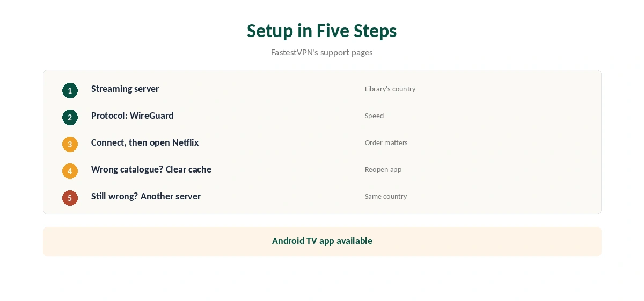Click 'Connect, then open Netflix' text
Screen dimensions: 644x301
coord(145,142)
